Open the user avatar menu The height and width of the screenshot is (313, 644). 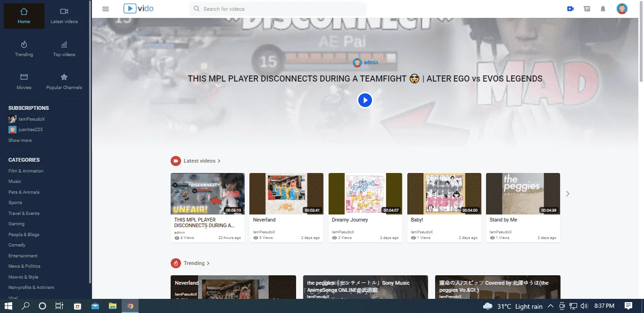622,9
